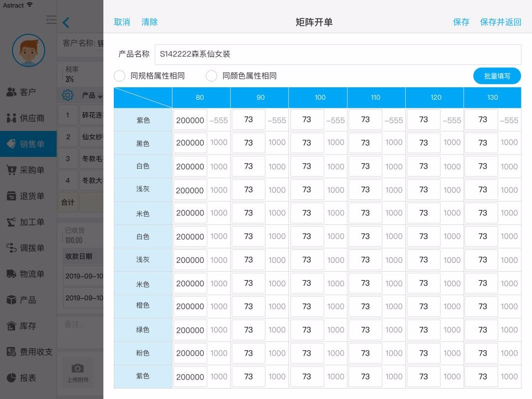The height and width of the screenshot is (399, 532).
Task: Open the 费用收支 sidebar icon
Action: [x=11, y=352]
